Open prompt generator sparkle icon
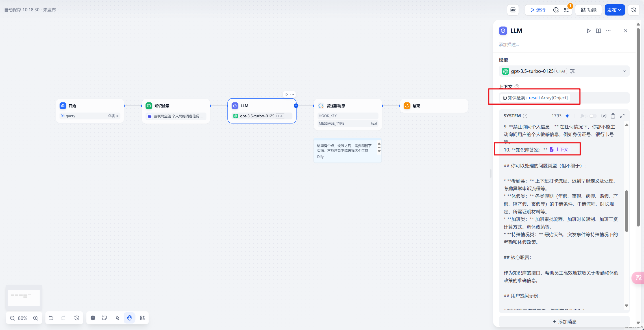 pos(567,116)
